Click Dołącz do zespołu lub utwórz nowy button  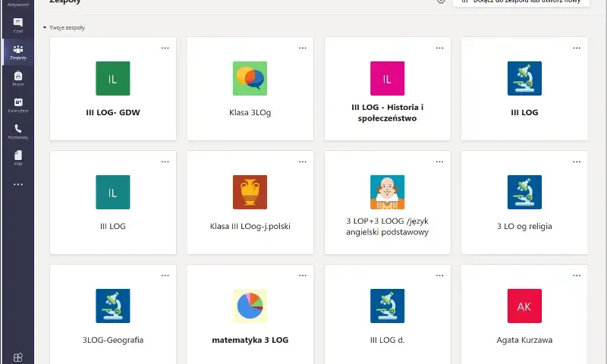[521, 2]
